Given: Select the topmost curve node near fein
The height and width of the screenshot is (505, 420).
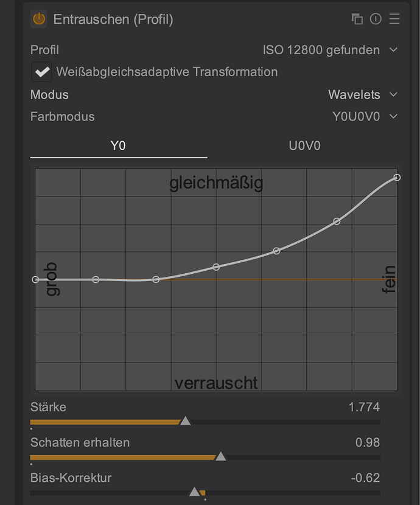Looking at the screenshot, I should tap(396, 178).
